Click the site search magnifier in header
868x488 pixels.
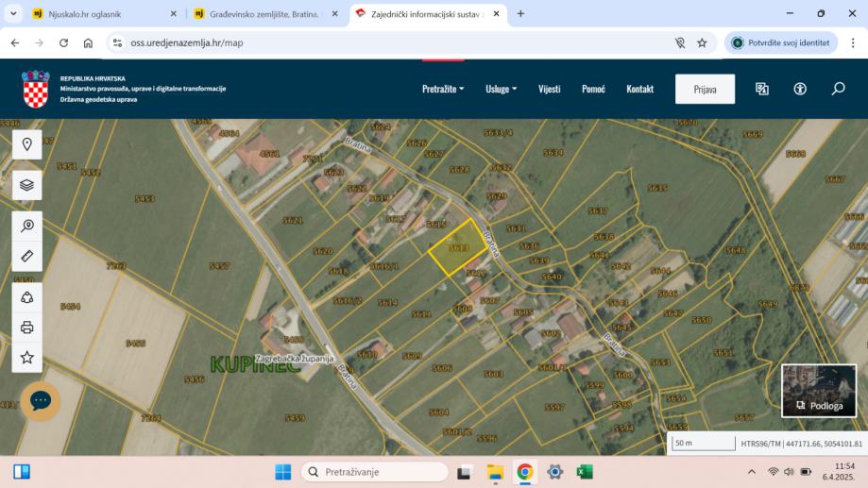click(x=838, y=89)
